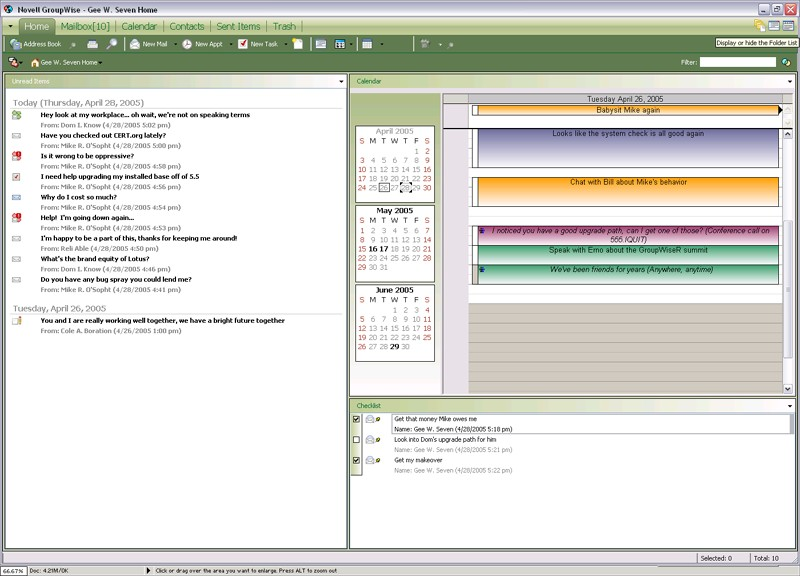Switch to the Home tab
Screen dimensions: 800x576
37,27
